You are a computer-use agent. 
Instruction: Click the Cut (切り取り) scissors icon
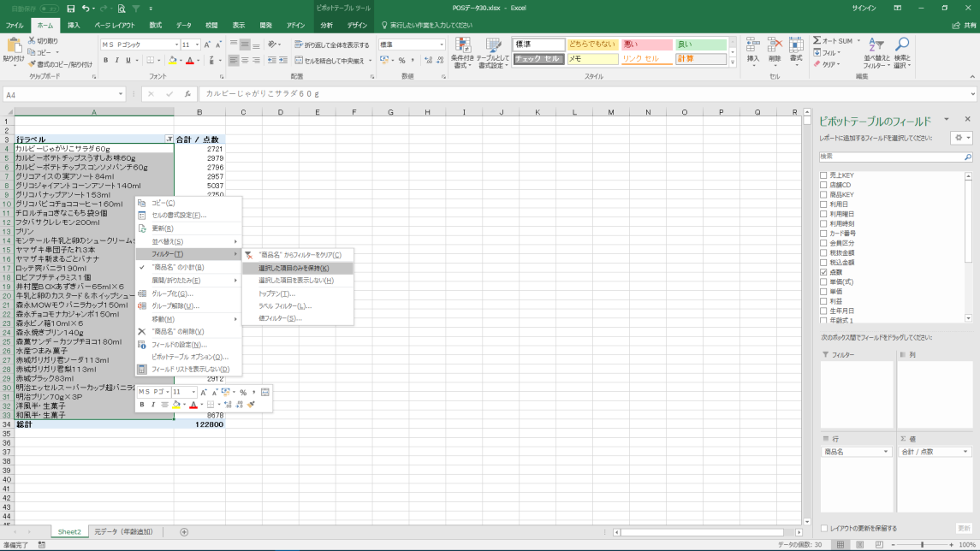32,40
